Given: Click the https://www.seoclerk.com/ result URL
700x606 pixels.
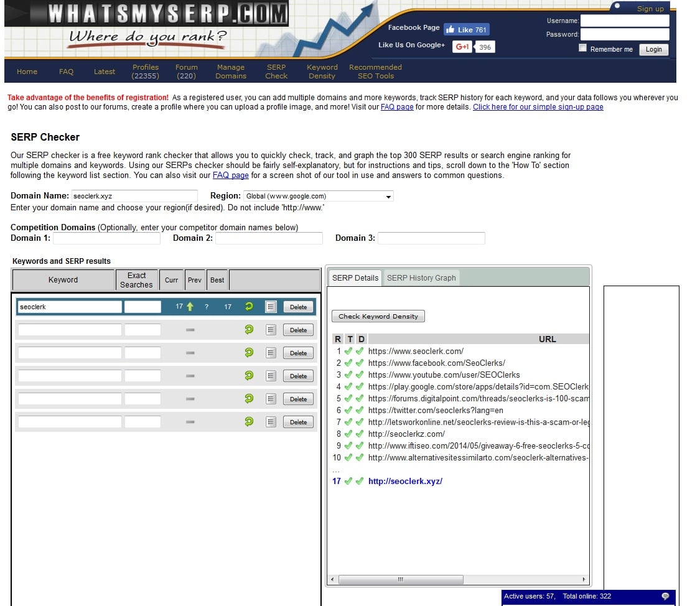Looking at the screenshot, I should 416,351.
